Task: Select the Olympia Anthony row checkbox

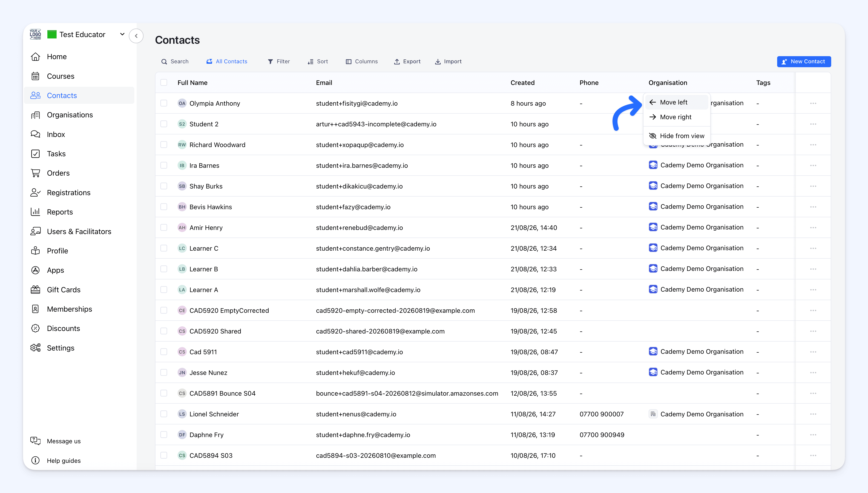Action: [164, 103]
